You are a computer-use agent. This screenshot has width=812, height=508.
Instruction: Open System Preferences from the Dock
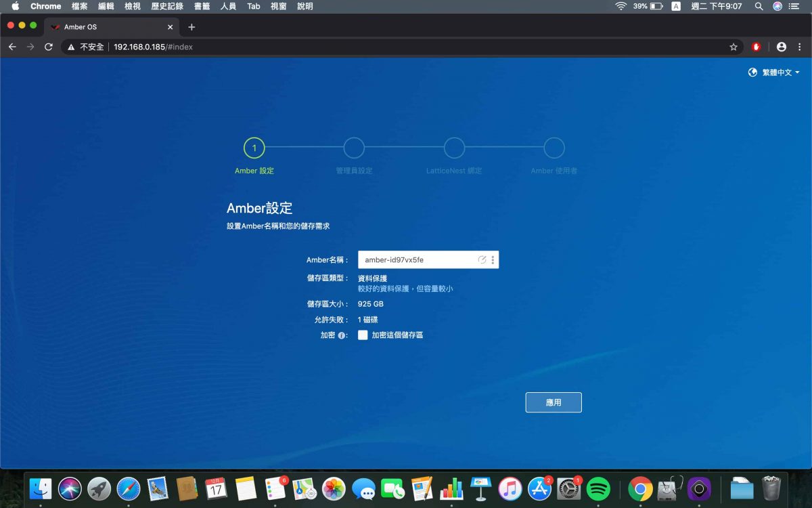click(x=568, y=488)
